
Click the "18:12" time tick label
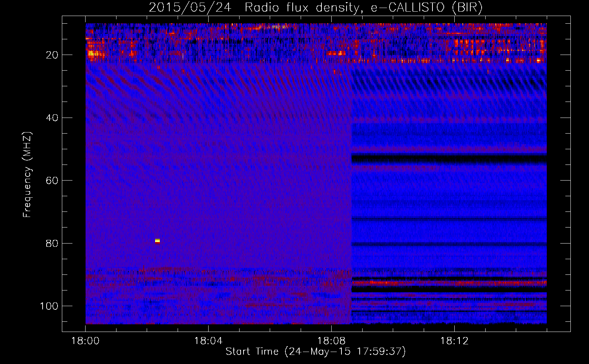click(x=454, y=341)
